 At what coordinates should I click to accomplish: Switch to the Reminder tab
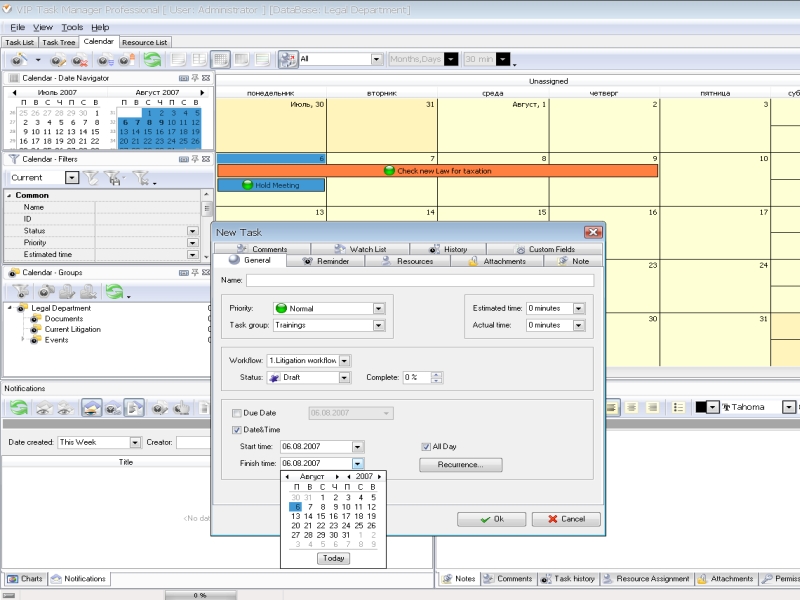pyautogui.click(x=326, y=261)
